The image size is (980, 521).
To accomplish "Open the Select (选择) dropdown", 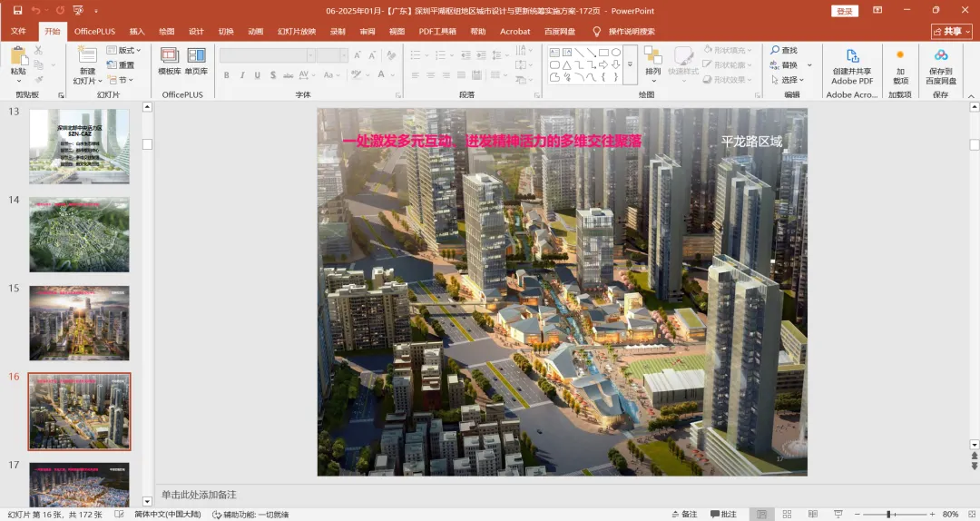I will click(787, 80).
